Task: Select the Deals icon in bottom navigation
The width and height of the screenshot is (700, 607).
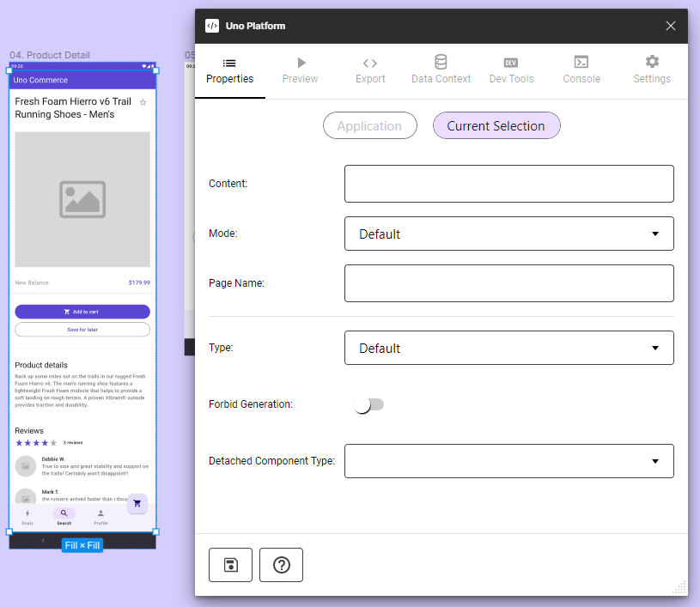Action: pyautogui.click(x=27, y=513)
